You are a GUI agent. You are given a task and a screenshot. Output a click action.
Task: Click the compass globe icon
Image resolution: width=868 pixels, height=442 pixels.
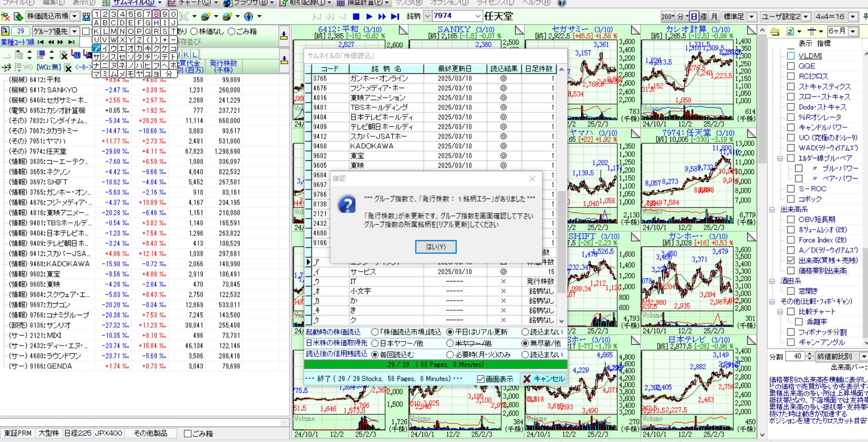[x=249, y=16]
